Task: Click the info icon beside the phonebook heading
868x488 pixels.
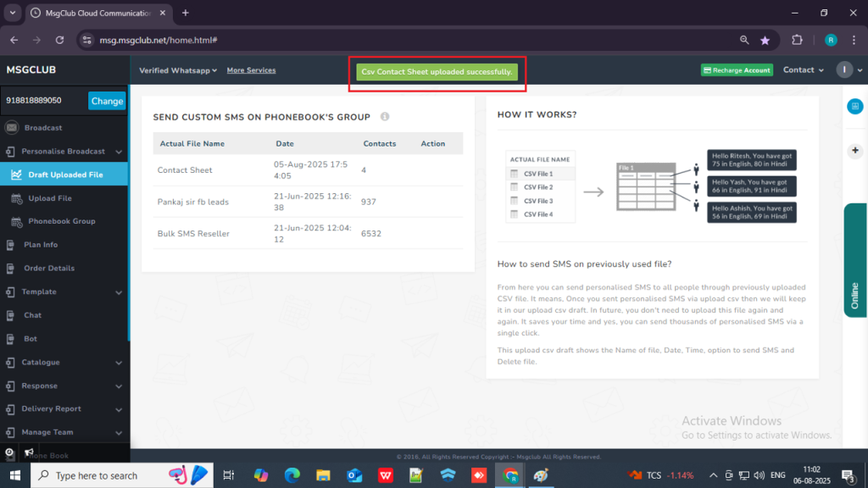Action: point(385,117)
